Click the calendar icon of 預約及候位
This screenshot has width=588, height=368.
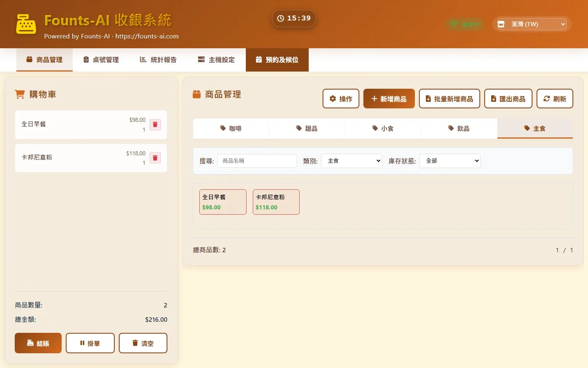pyautogui.click(x=258, y=60)
